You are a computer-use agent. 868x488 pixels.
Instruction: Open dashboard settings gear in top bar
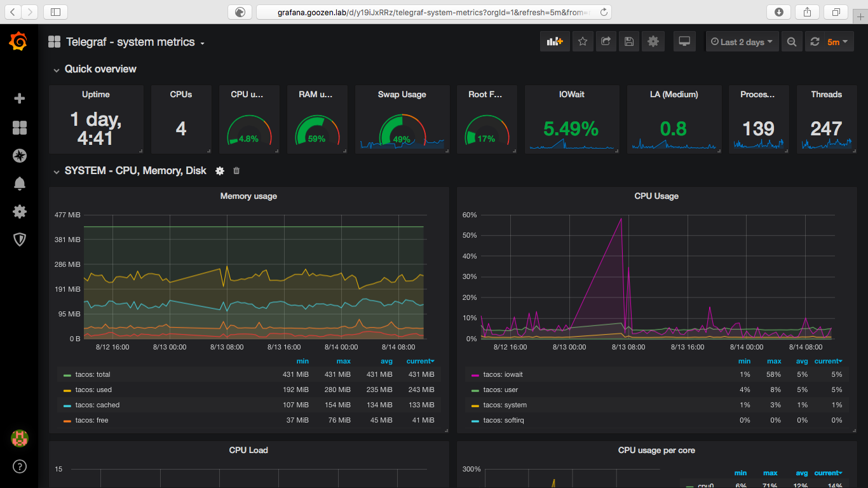point(653,42)
